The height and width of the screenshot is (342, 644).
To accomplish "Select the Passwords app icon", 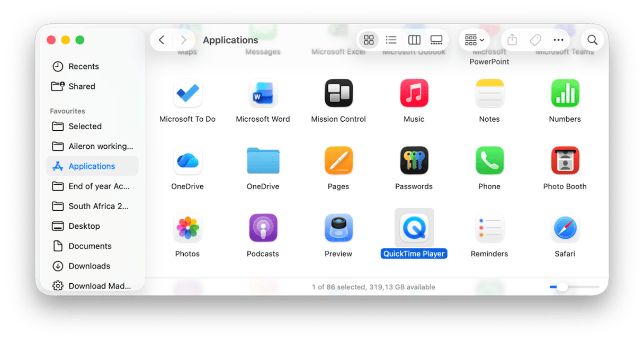I will [414, 161].
